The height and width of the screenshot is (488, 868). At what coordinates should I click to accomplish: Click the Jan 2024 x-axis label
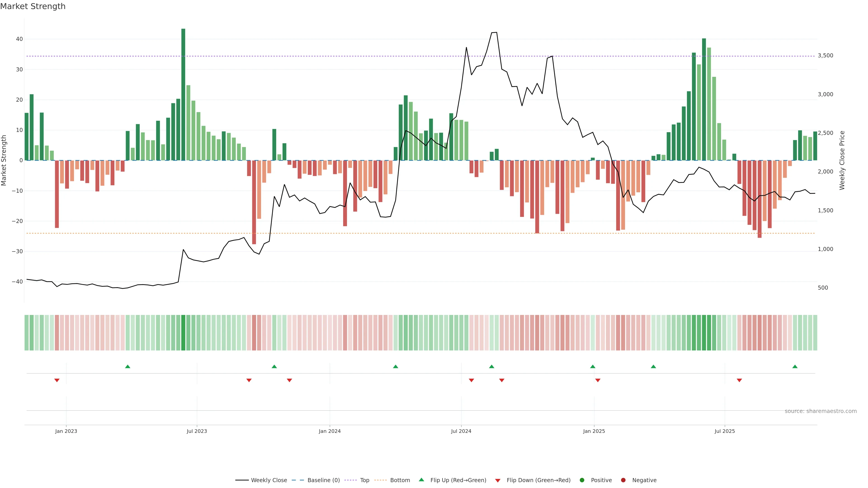[x=330, y=431]
